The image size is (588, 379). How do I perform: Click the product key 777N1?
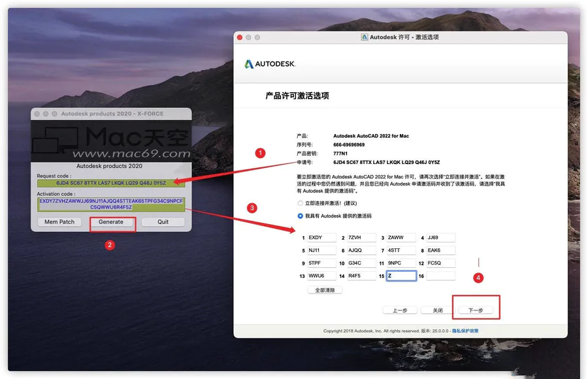340,154
